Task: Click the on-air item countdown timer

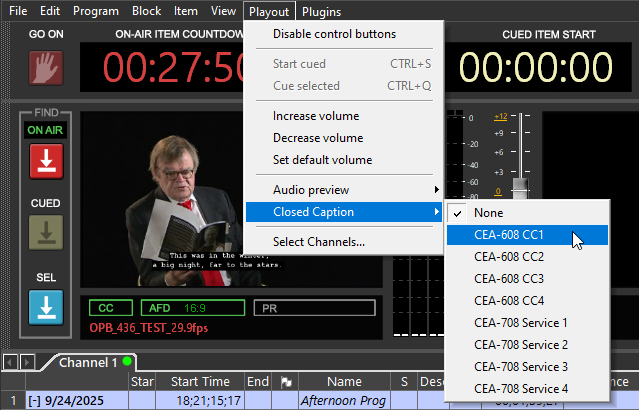Action: point(162,67)
